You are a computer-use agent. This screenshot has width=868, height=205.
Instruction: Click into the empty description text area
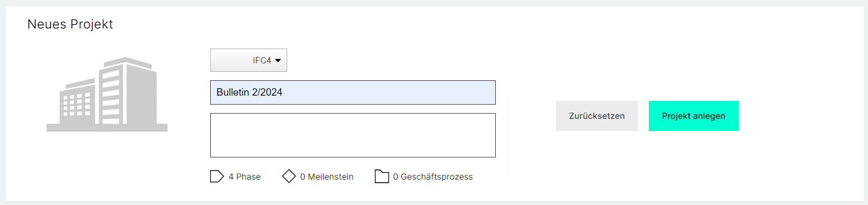[353, 135]
